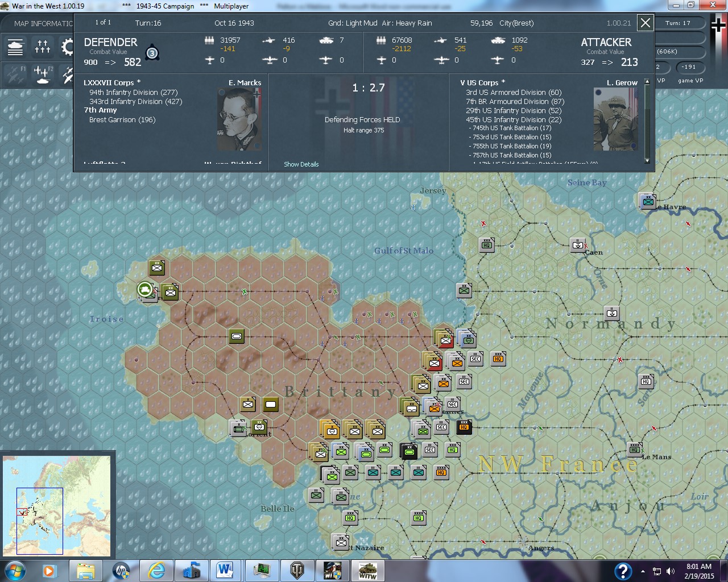Screen dimensions: 728x582
Task: Select the unit counter at Le Havre
Action: coord(648,201)
